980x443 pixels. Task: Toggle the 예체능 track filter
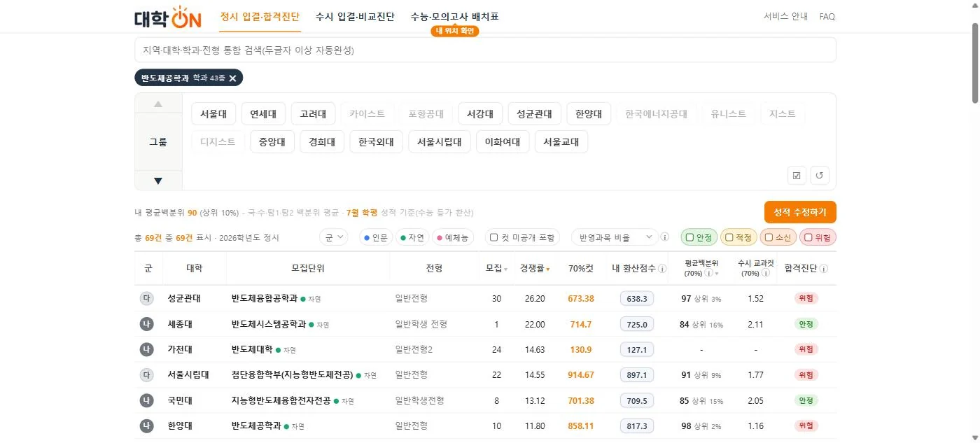(453, 237)
